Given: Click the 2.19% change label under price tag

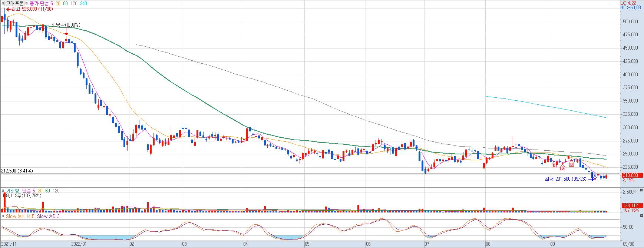Looking at the screenshot, I should point(628,180).
